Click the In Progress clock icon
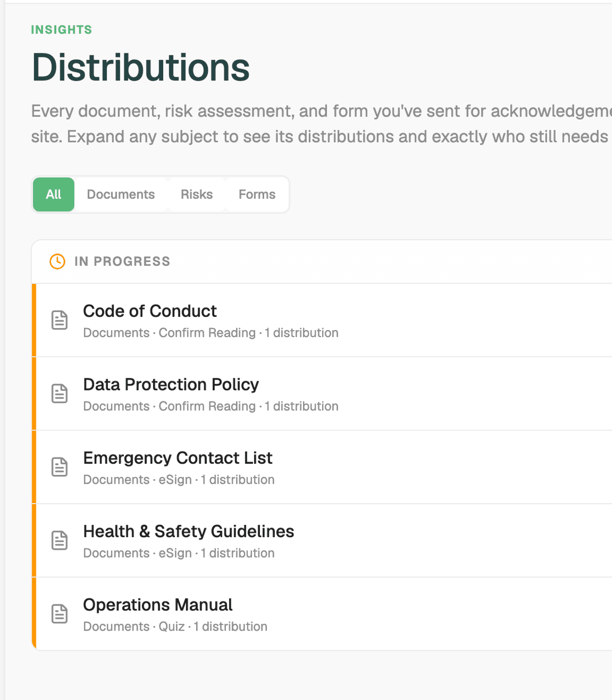612x700 pixels. click(x=57, y=262)
